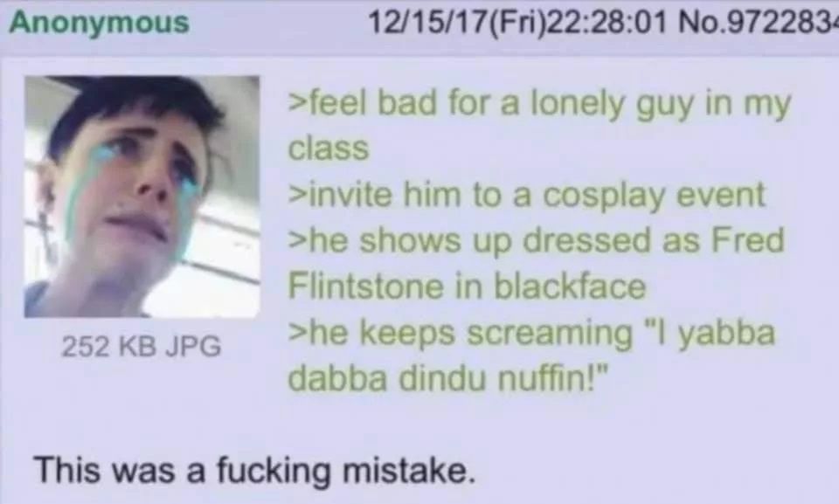Click the word "event" in the greentext
Screen dimensions: 839x504
721,196
